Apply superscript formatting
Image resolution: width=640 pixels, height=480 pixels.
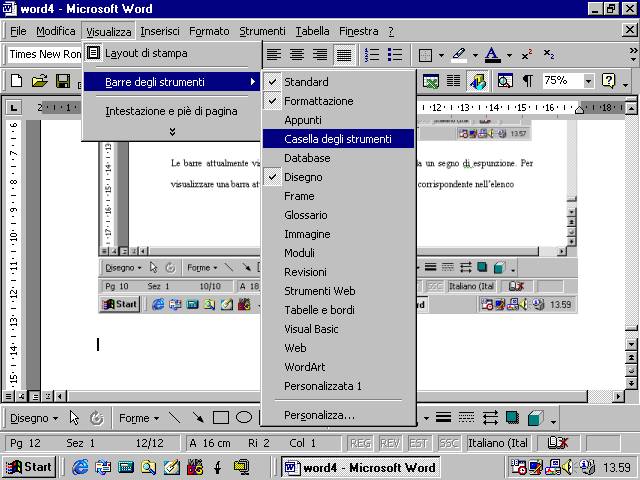click(x=527, y=55)
